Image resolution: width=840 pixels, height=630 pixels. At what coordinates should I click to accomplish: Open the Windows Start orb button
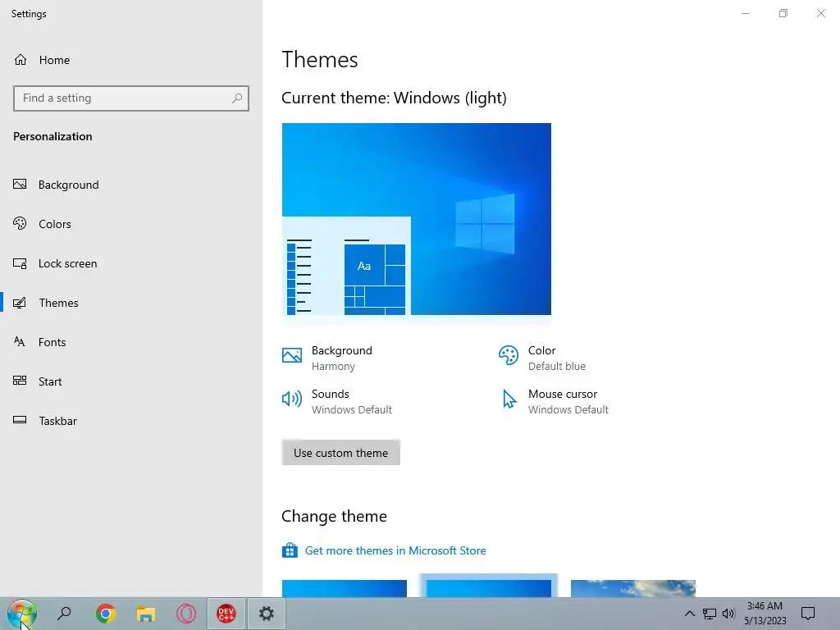pyautogui.click(x=22, y=614)
